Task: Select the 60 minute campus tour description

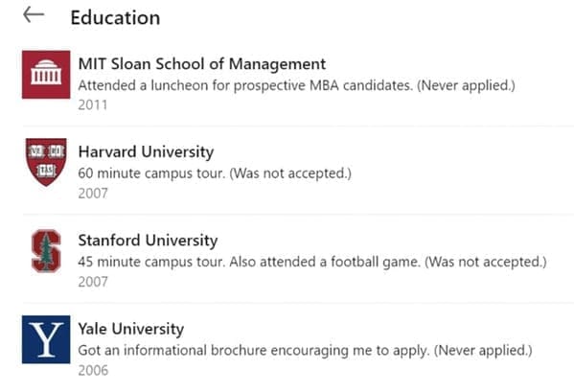Action: [215, 173]
